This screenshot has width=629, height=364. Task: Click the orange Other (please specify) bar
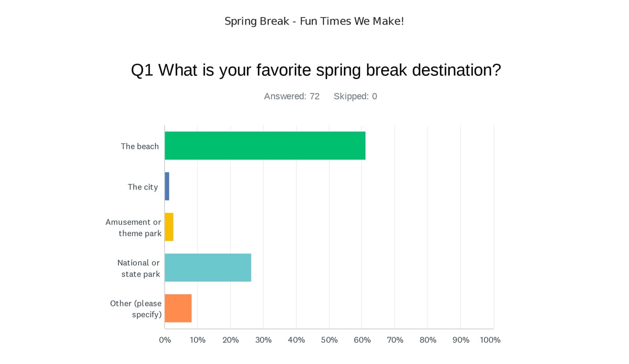pyautogui.click(x=178, y=308)
